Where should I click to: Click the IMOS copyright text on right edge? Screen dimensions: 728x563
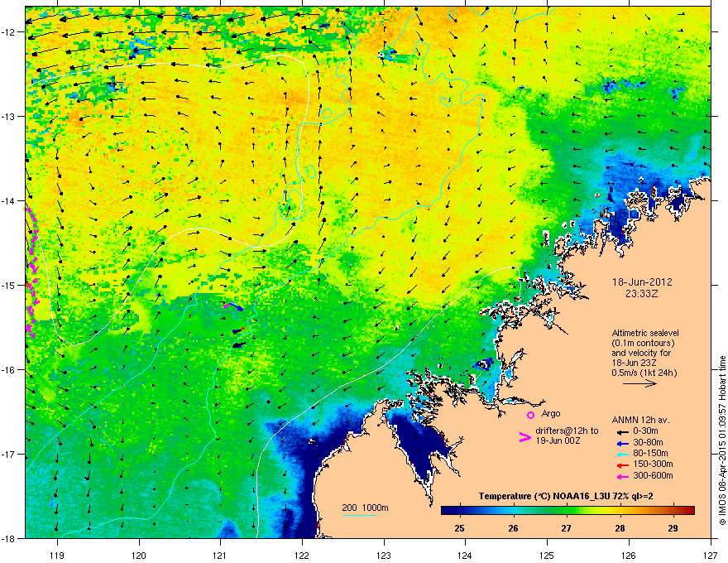point(722,440)
